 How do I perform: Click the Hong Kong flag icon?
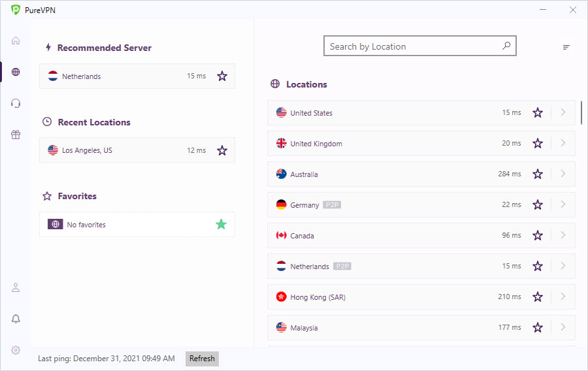(x=281, y=297)
